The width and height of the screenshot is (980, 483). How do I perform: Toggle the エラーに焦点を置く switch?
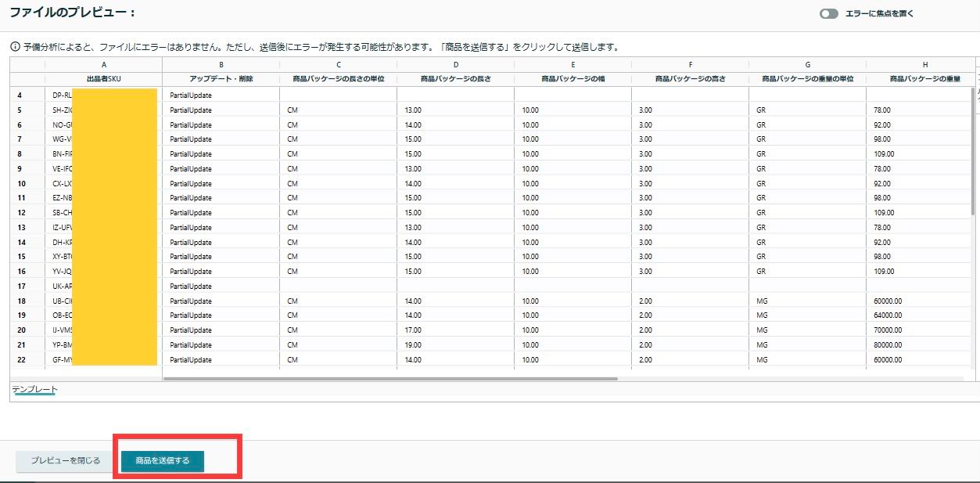click(829, 13)
